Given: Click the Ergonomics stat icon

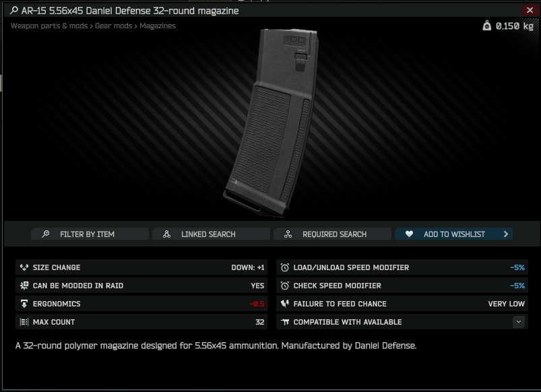Looking at the screenshot, I should (24, 304).
